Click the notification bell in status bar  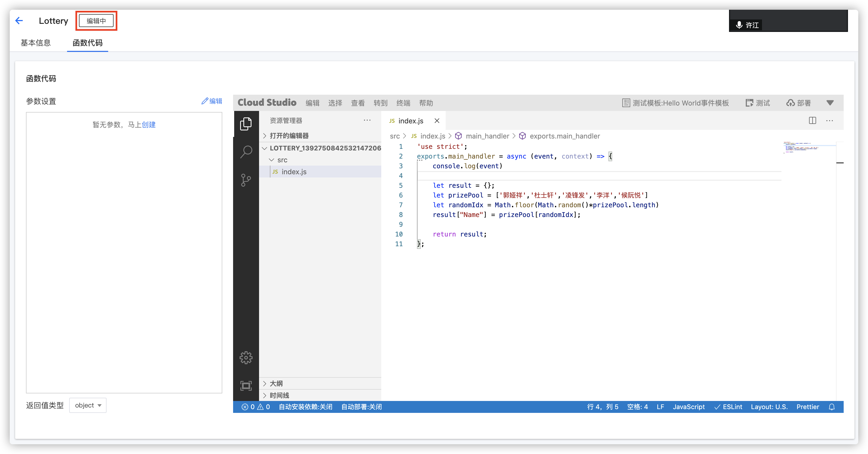(x=832, y=407)
